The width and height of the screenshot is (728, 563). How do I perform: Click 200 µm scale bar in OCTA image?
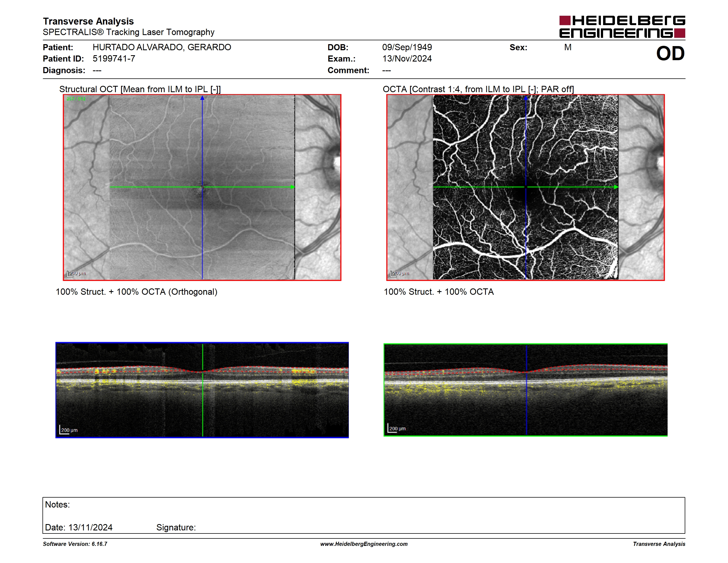[x=400, y=273]
